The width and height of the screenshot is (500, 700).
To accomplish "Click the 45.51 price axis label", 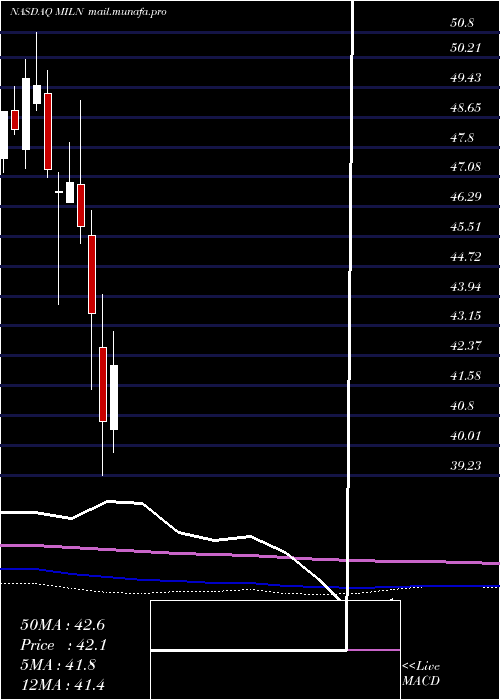I will 466,227.
